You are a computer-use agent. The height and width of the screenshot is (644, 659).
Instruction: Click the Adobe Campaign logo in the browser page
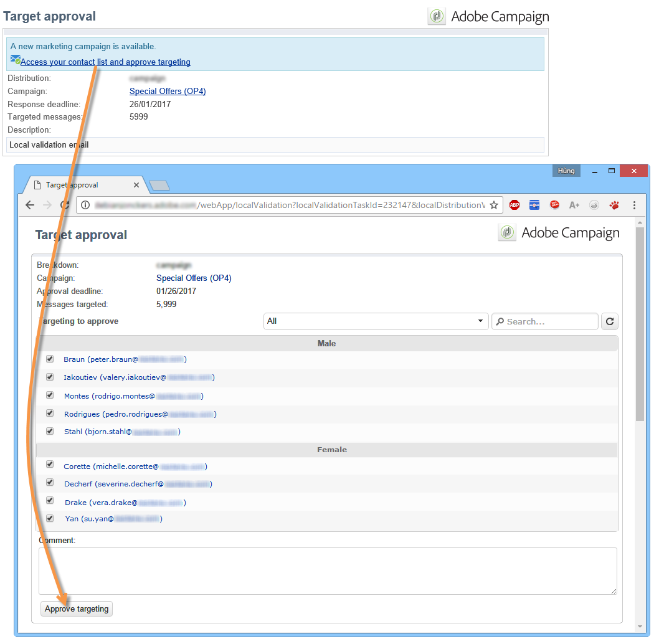click(x=559, y=232)
